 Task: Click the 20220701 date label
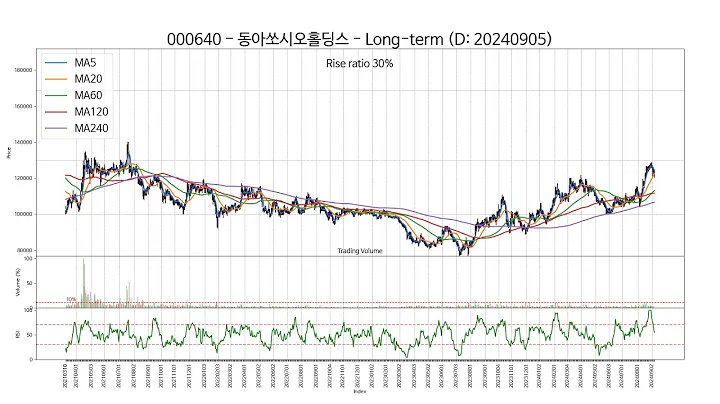click(x=287, y=376)
